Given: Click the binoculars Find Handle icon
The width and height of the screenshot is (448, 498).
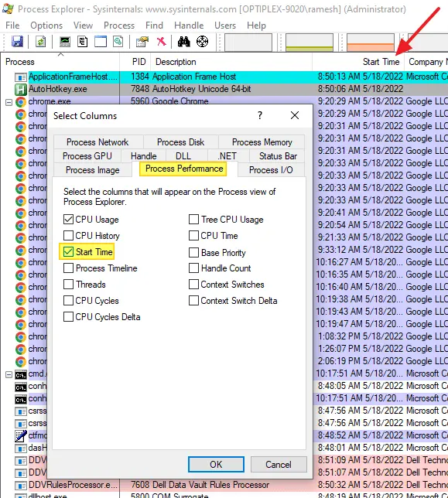Looking at the screenshot, I should coord(183,42).
